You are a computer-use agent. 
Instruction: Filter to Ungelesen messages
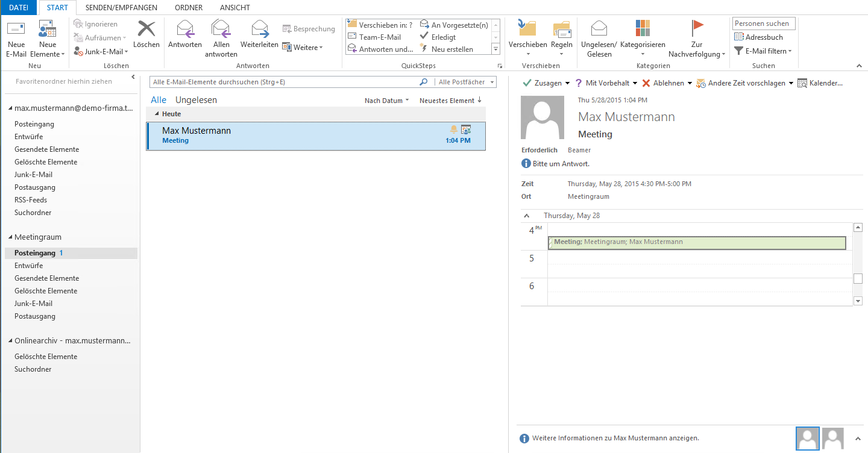(196, 100)
